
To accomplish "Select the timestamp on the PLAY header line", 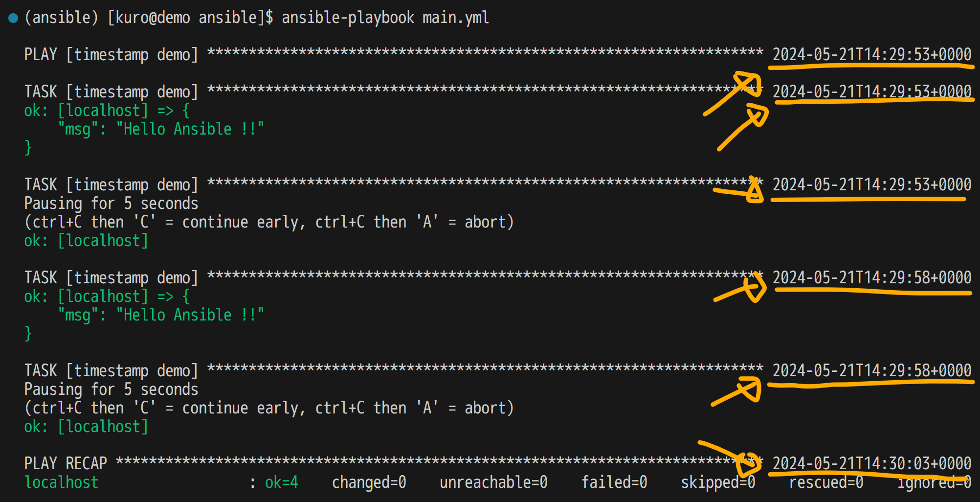I will (x=871, y=54).
